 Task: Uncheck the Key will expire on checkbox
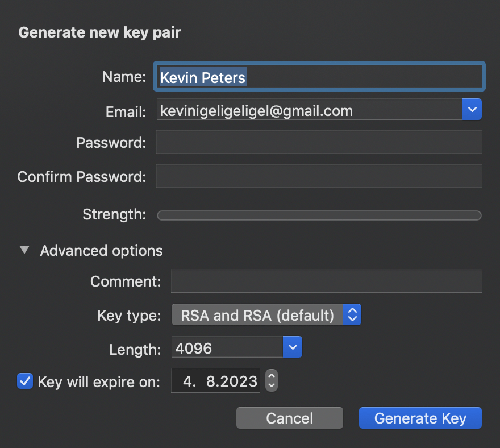[x=24, y=381]
